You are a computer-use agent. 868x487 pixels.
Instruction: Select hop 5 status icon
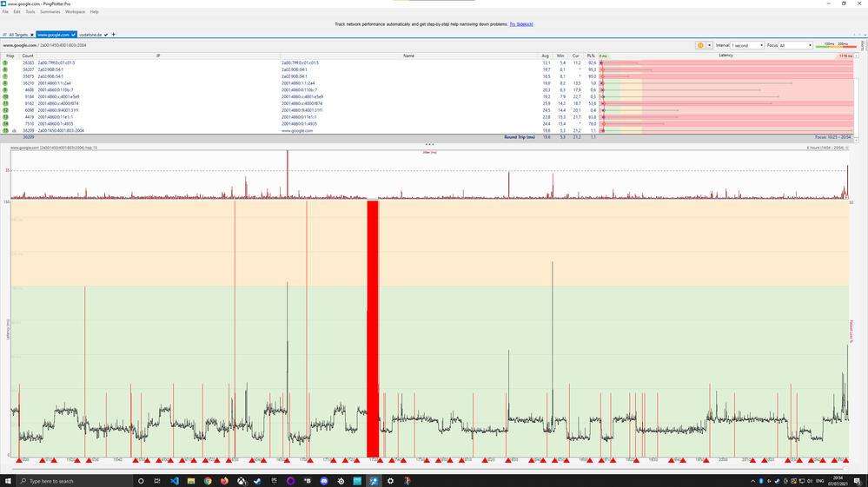coord(5,63)
